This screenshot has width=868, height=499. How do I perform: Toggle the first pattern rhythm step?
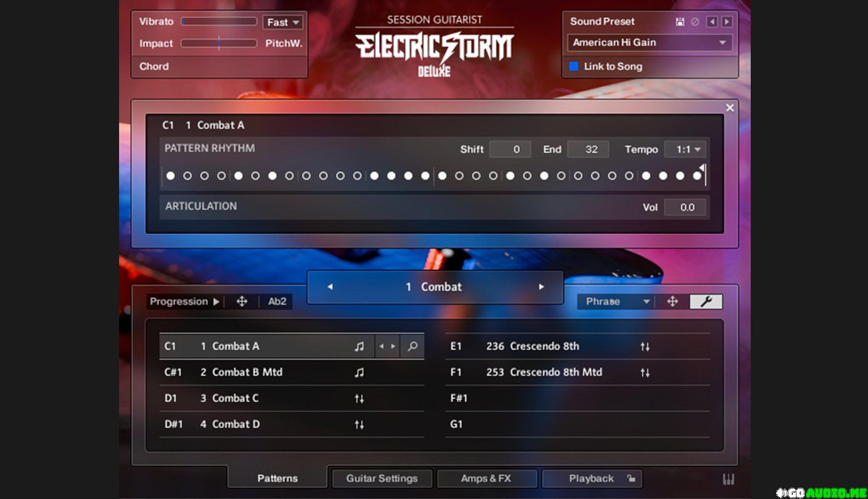[x=170, y=176]
